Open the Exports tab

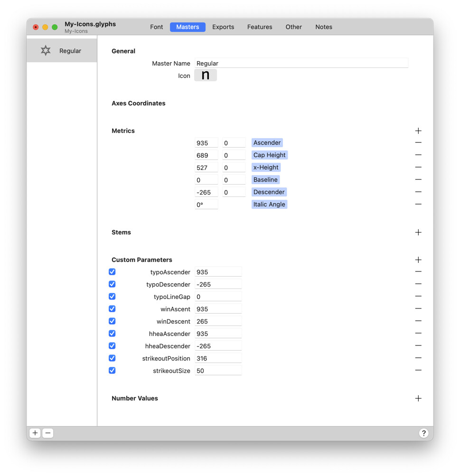[223, 27]
